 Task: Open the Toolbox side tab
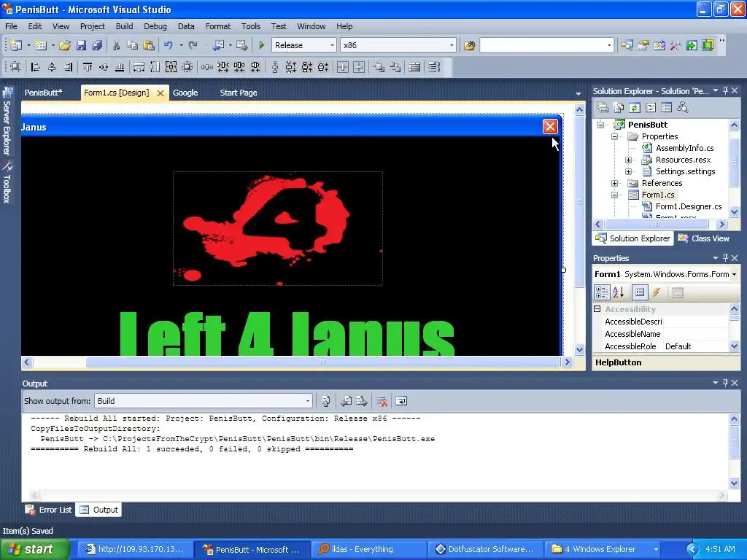7,182
